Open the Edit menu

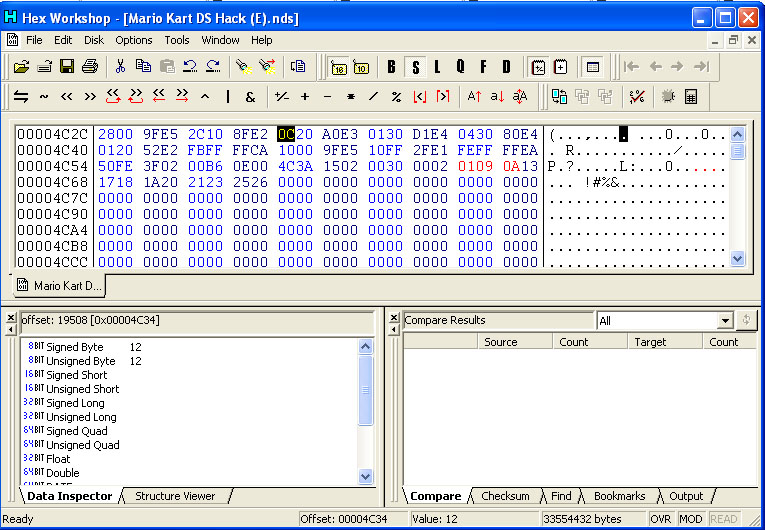pos(63,40)
